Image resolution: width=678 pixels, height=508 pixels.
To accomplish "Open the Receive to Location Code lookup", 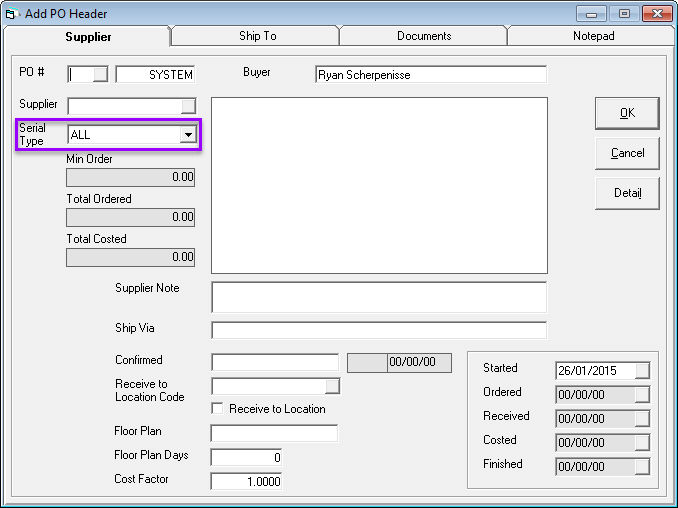I will pos(332,386).
